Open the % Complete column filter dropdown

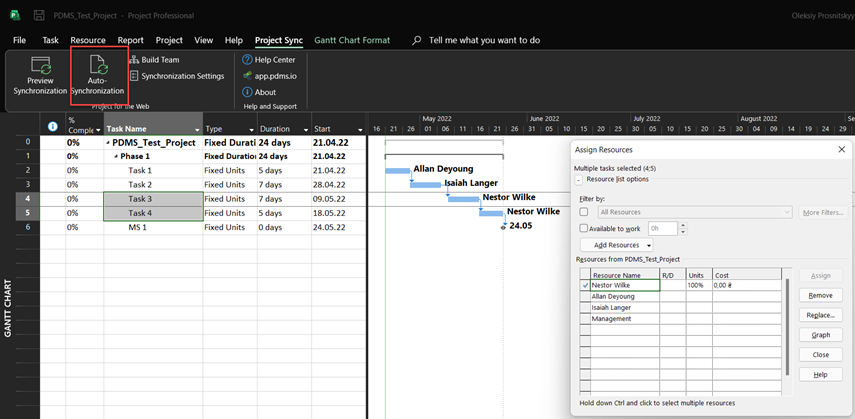tap(98, 130)
